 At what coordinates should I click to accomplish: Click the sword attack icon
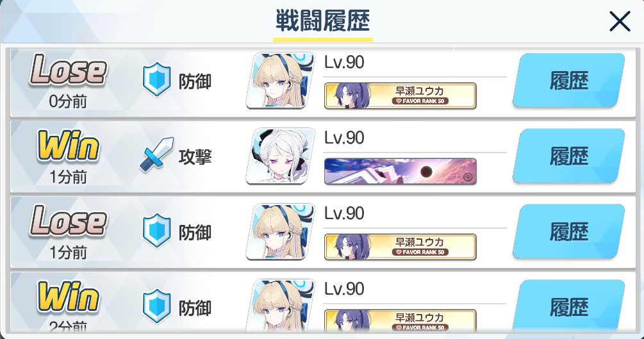coord(156,154)
